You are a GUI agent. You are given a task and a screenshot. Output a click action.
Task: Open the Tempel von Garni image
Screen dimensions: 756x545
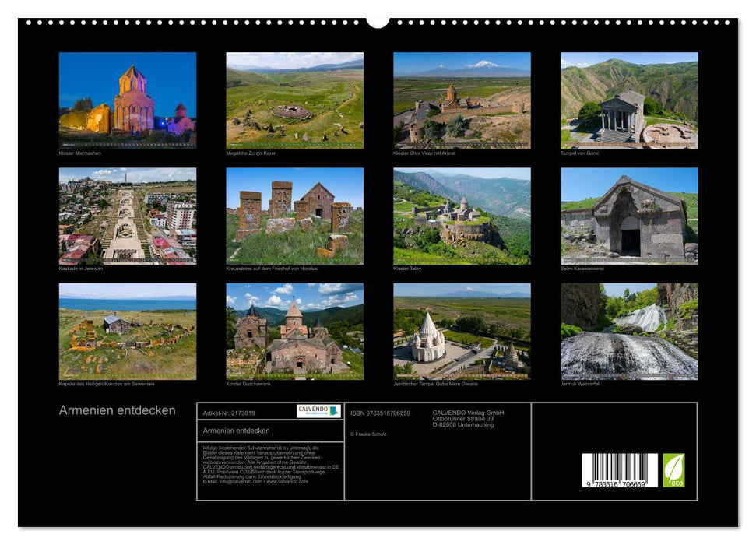627,100
